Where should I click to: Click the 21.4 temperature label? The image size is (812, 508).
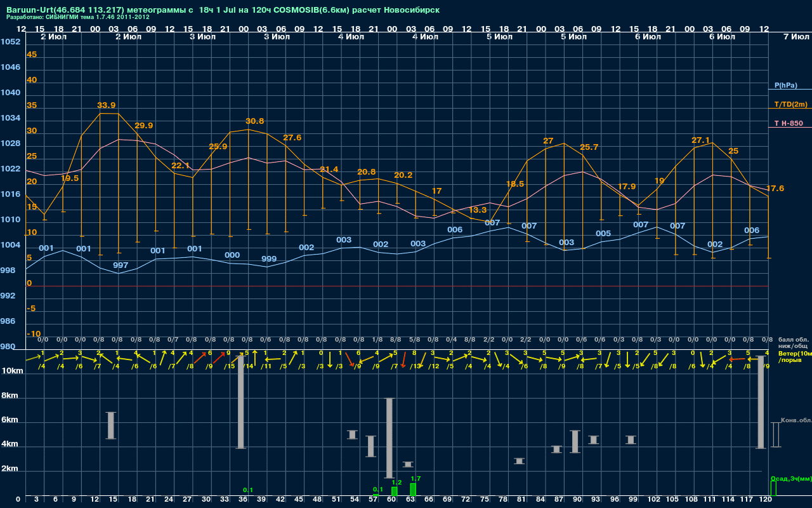(x=329, y=170)
